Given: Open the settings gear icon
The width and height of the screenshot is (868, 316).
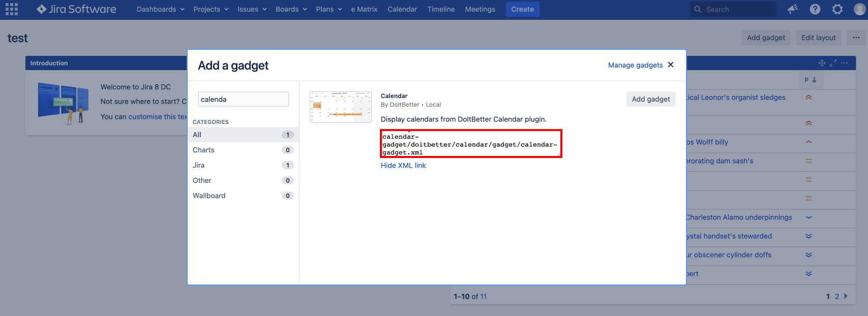Looking at the screenshot, I should coord(837,9).
